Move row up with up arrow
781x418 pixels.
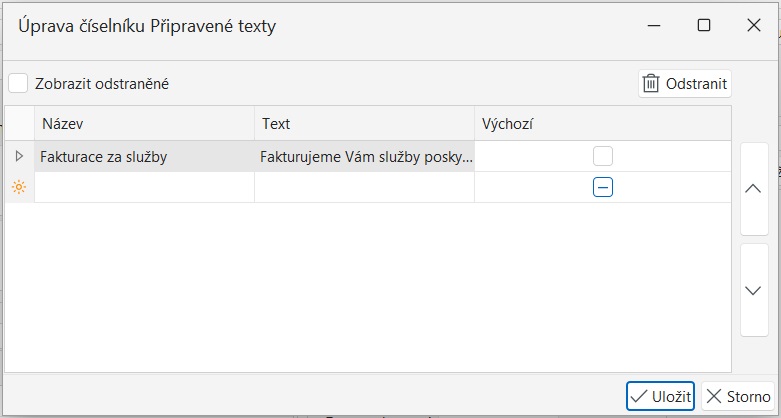point(754,189)
